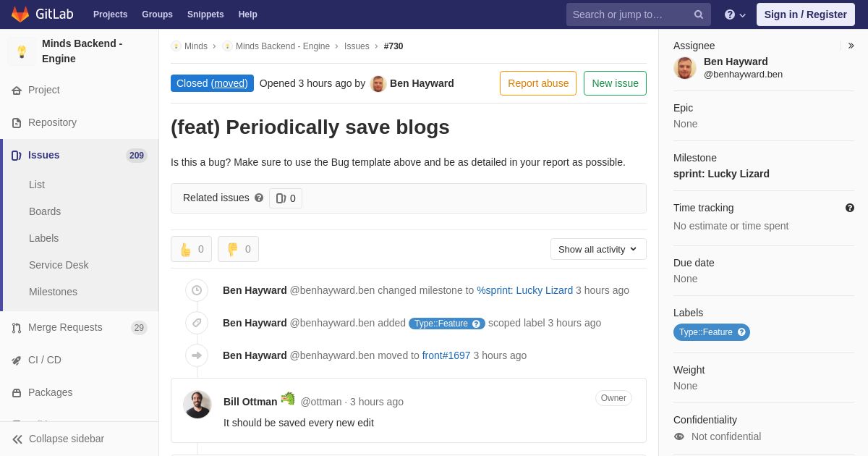Image resolution: width=868 pixels, height=456 pixels.
Task: Click the search magnifier icon
Action: 699,14
